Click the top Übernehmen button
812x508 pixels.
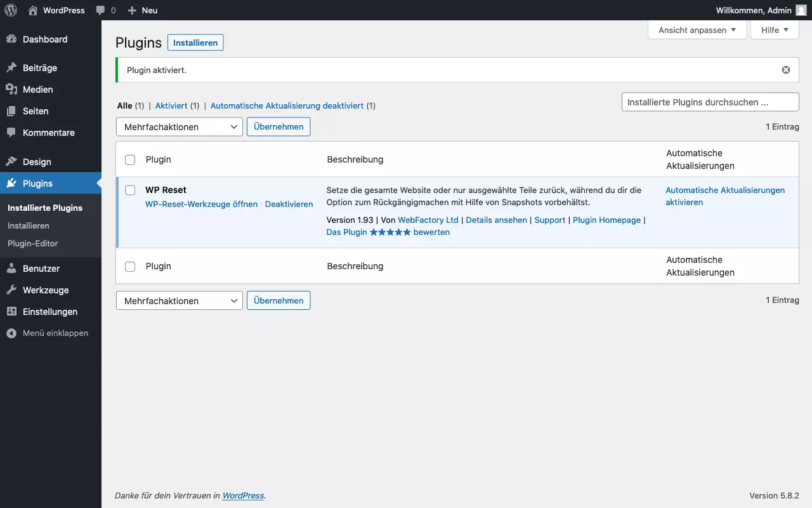(x=278, y=126)
